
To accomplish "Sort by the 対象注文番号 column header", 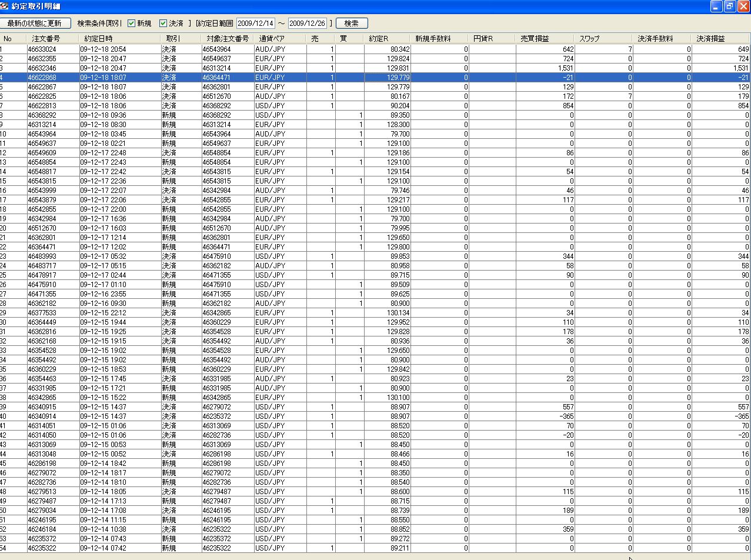I will [227, 39].
